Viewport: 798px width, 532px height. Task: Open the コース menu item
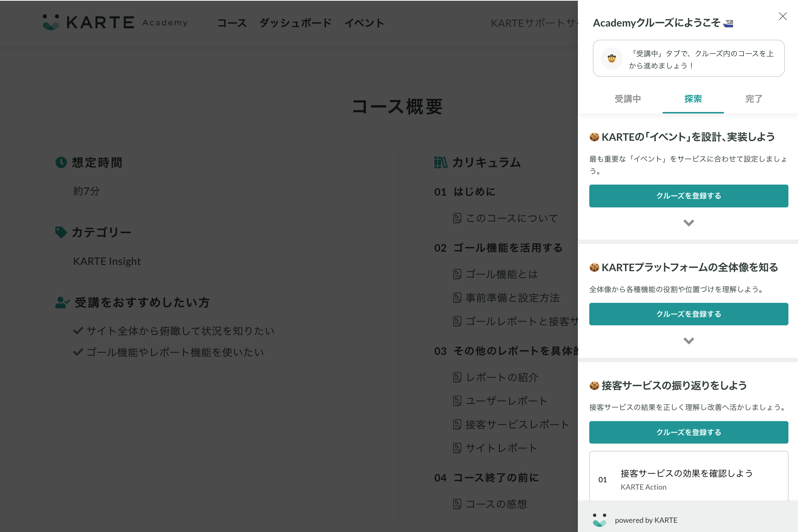tap(232, 23)
